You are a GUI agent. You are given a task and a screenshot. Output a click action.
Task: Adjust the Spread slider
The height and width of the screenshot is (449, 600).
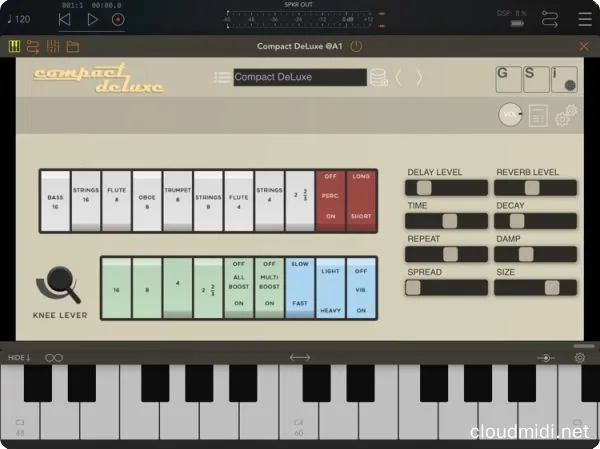tap(446, 288)
